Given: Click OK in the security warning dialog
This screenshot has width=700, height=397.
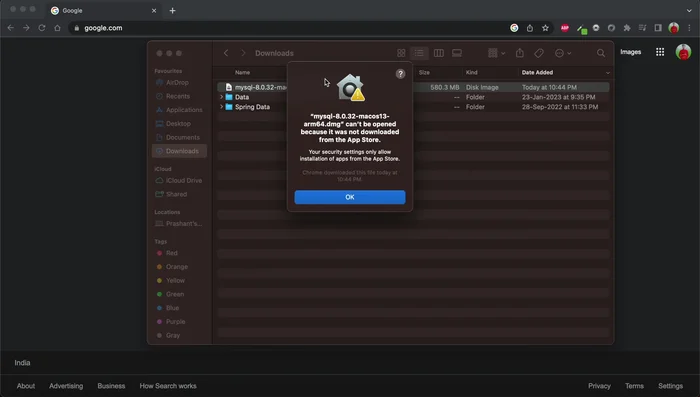Looking at the screenshot, I should (x=350, y=197).
